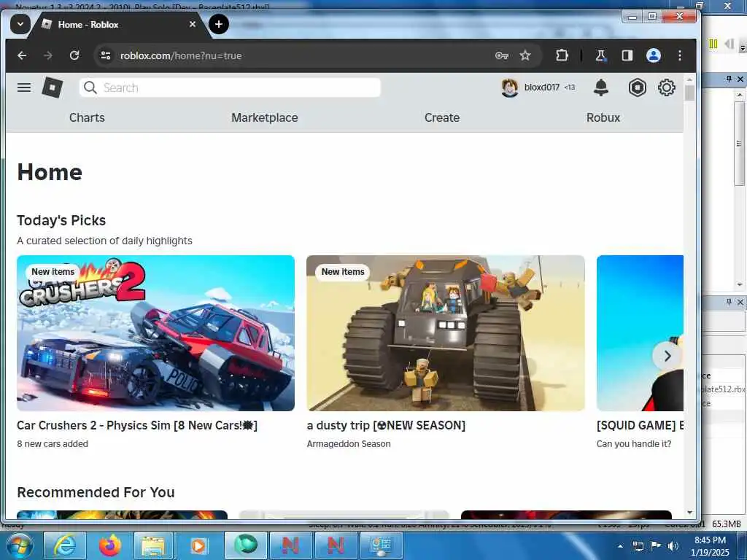Open the Marketplace tab
747x560 pixels.
coord(264,117)
